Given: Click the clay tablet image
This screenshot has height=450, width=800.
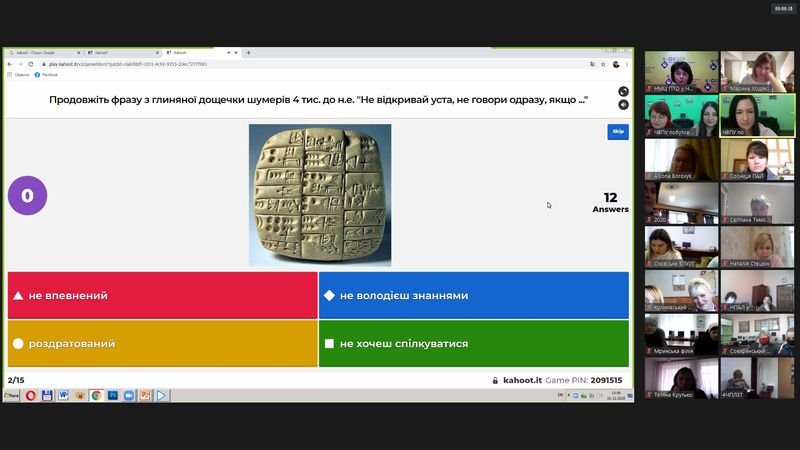Looking at the screenshot, I should point(320,194).
